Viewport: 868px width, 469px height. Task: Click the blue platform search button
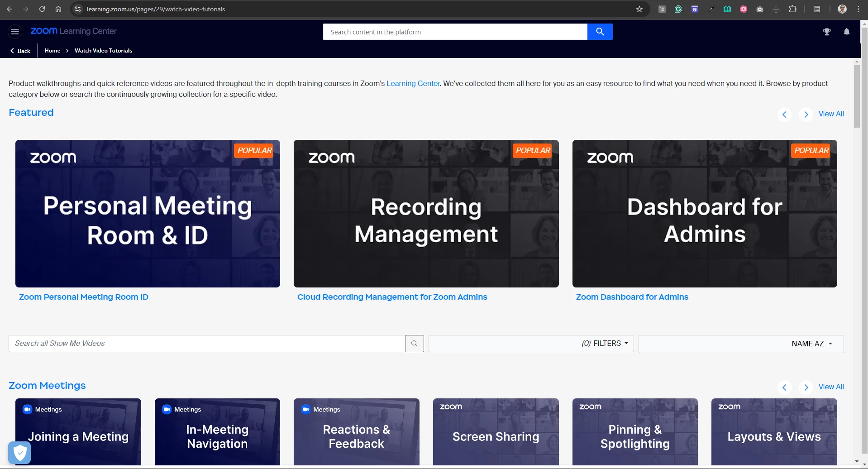coord(600,32)
